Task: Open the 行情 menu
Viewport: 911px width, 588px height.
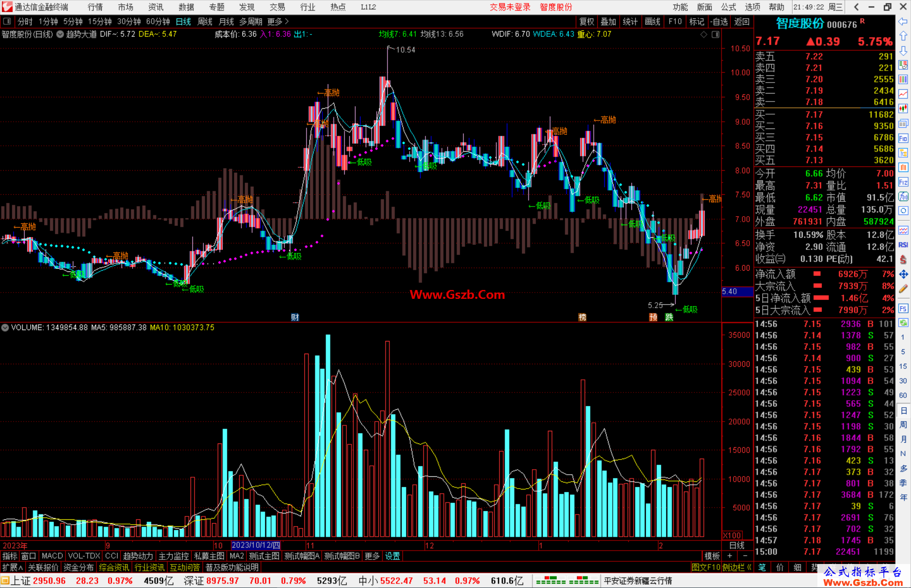Action: [95, 7]
